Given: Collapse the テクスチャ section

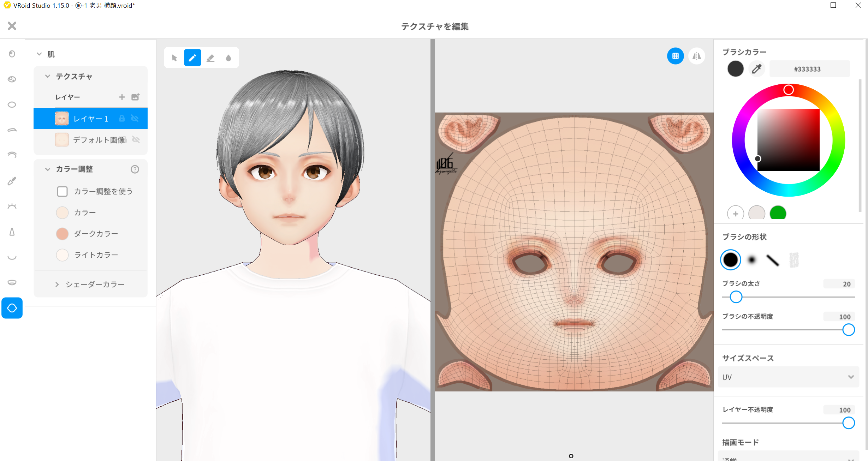Looking at the screenshot, I should [x=48, y=76].
